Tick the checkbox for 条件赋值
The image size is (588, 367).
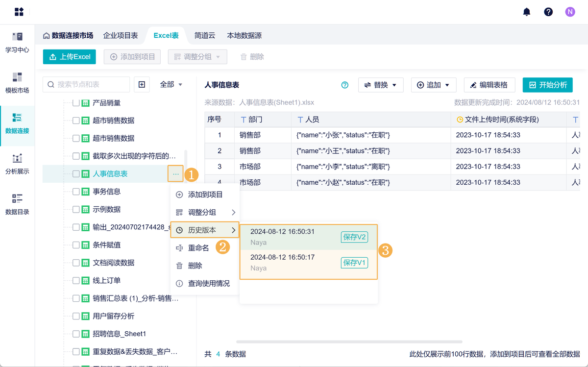click(76, 245)
